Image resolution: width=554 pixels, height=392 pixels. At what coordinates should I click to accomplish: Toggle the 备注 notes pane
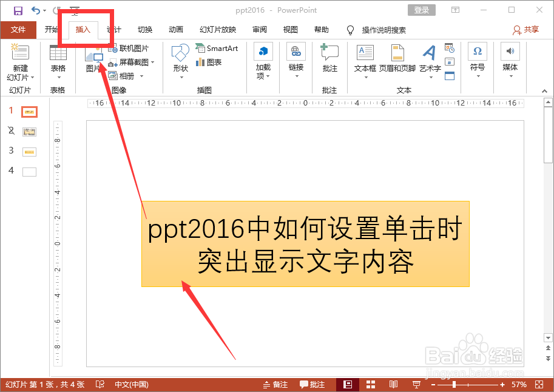(x=275, y=384)
